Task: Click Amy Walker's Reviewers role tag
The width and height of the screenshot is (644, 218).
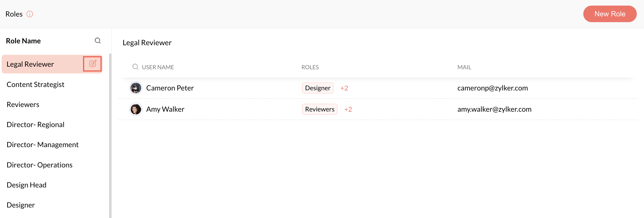Action: click(320, 109)
